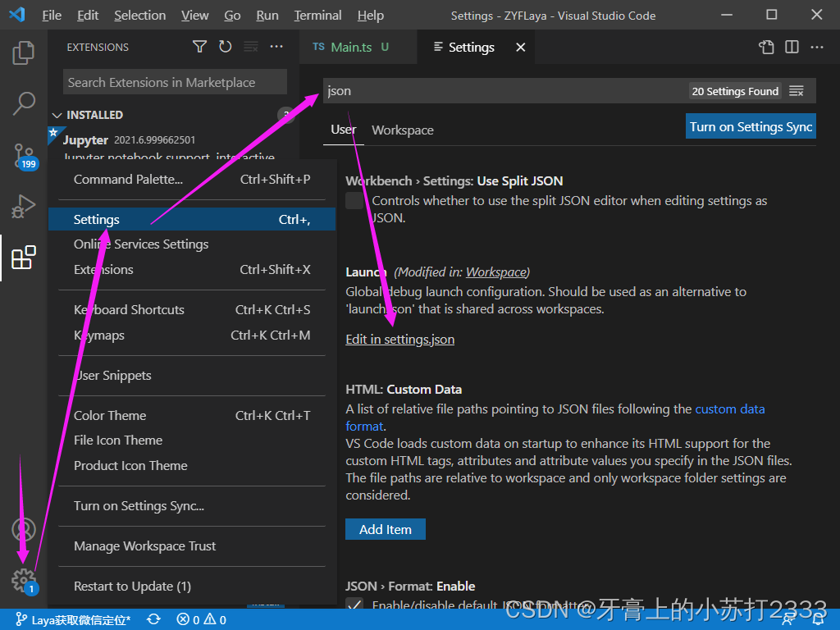Open the Explorer view in activity bar
The height and width of the screenshot is (630, 840).
(x=24, y=52)
